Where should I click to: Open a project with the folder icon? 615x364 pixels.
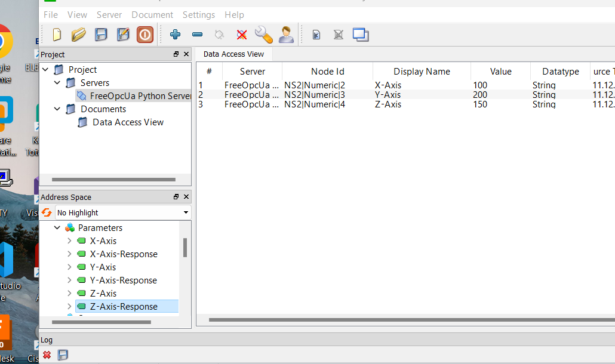pos(78,34)
